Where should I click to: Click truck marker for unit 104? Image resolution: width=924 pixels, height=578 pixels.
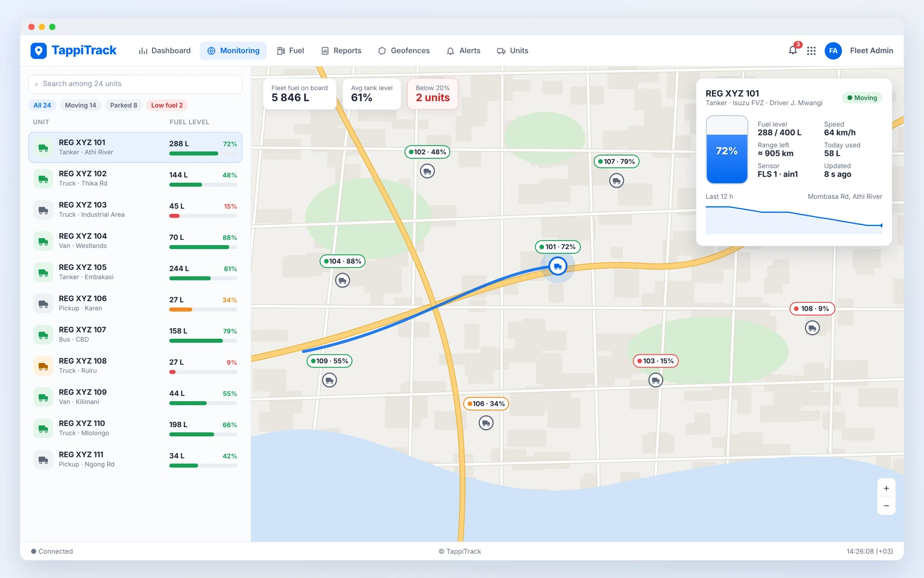[342, 280]
